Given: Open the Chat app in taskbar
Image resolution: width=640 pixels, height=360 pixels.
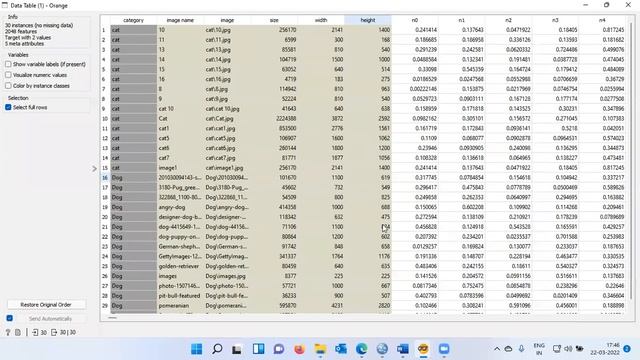Looking at the screenshot, I should coord(279,349).
